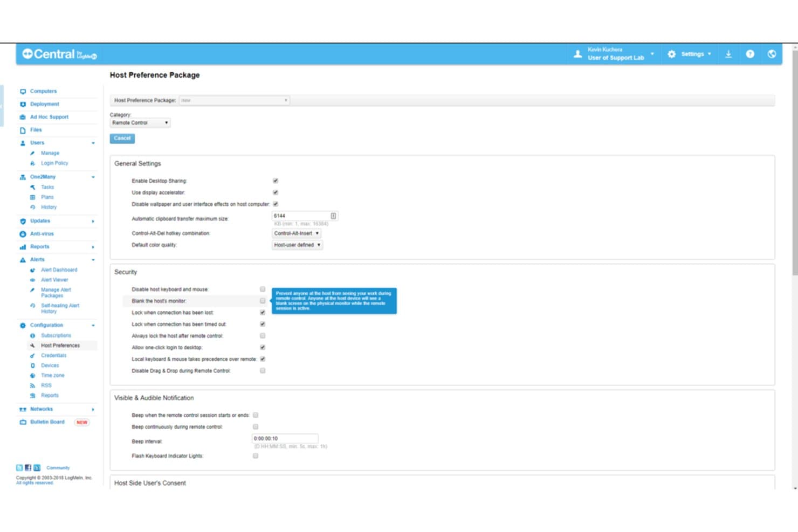The width and height of the screenshot is (798, 532).
Task: Click the Facebook icon in footer
Action: pyautogui.click(x=28, y=468)
